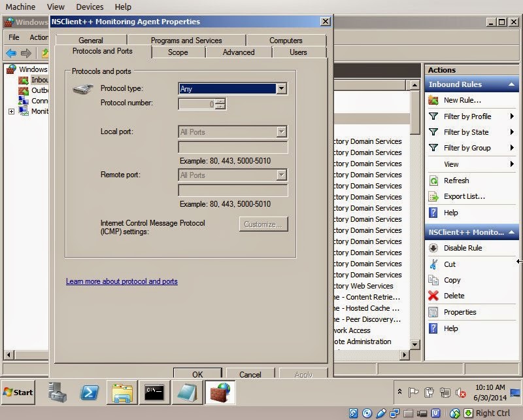The height and width of the screenshot is (420, 523).
Task: Open the Machine menu
Action: point(20,7)
